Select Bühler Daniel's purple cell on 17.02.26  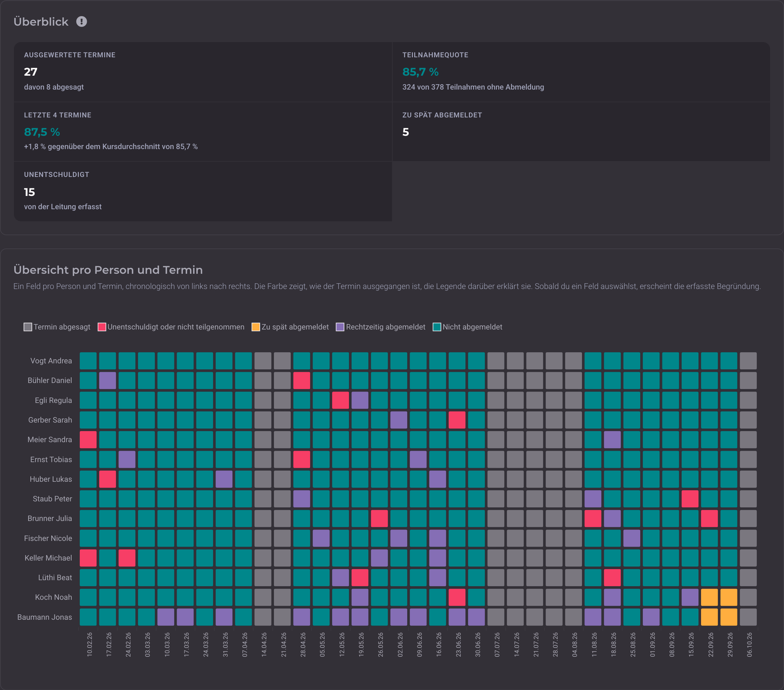coord(107,380)
